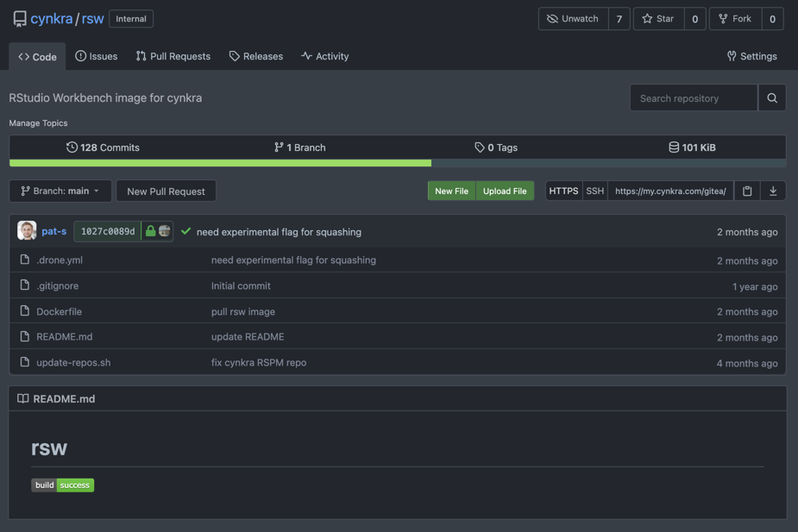Fork the repository
The height and width of the screenshot is (532, 798).
735,19
